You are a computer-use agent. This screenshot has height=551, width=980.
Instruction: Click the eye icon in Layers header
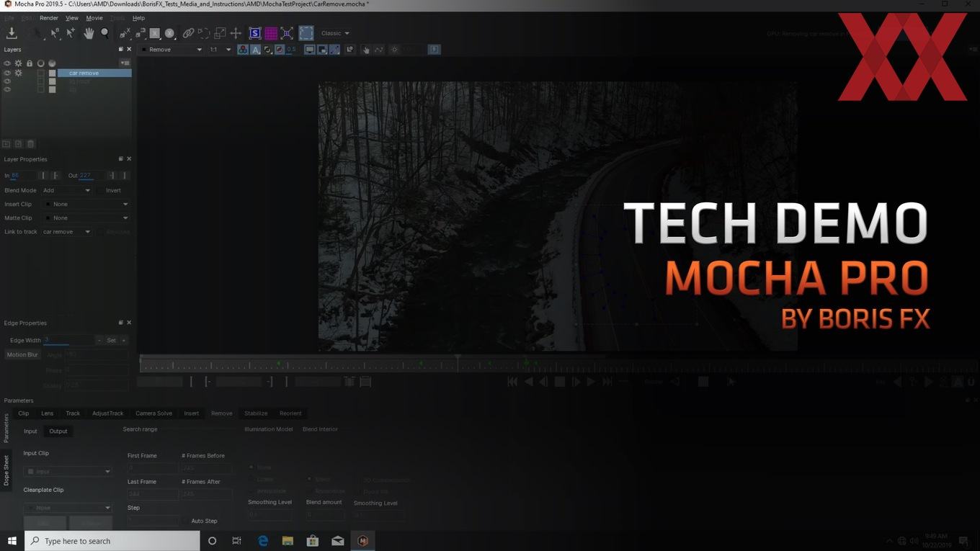coord(7,63)
